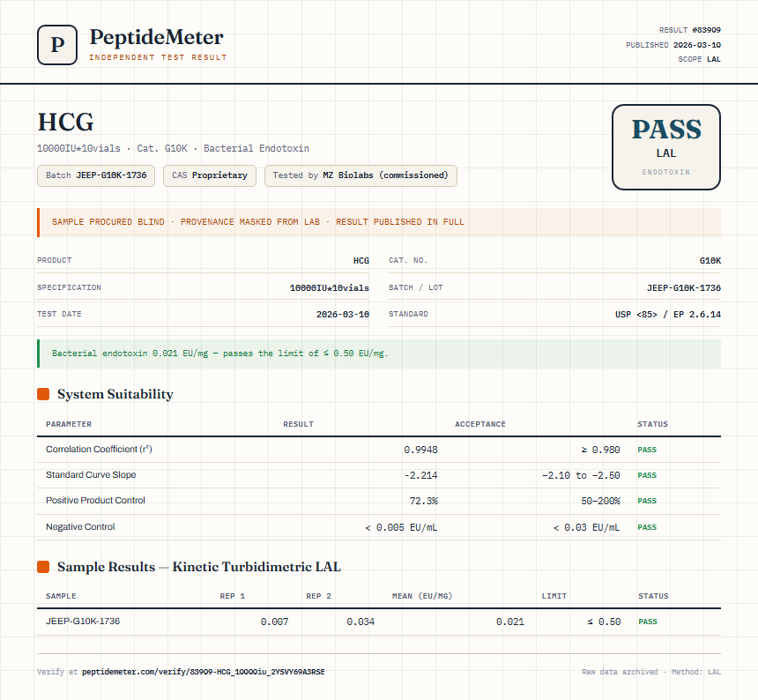Click the Correlation Coefficient (r²) row label

pos(99,449)
